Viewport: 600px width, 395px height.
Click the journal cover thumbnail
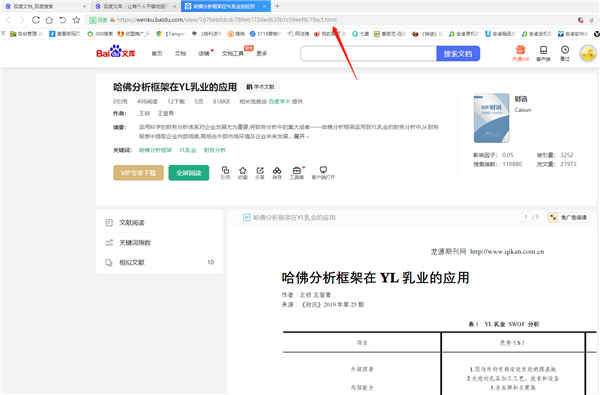[491, 118]
